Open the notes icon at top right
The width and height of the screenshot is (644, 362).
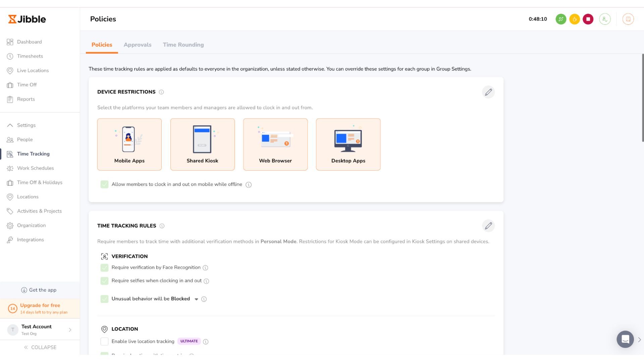point(628,19)
